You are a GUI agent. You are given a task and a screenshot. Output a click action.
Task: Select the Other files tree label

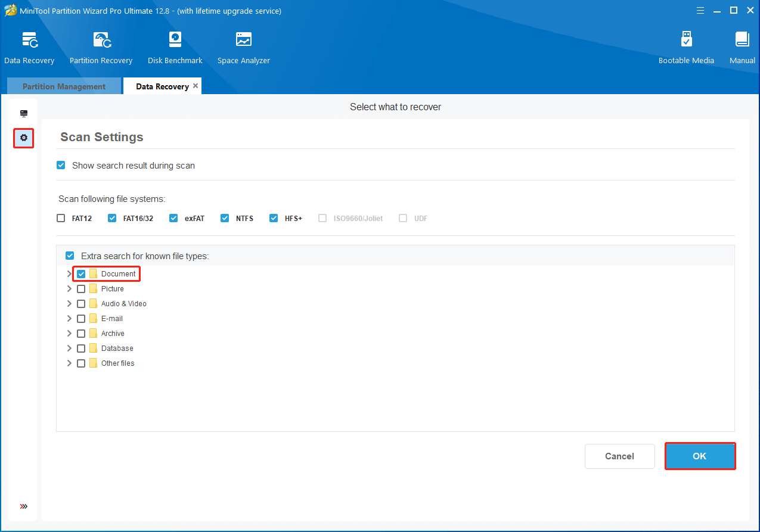[118, 363]
